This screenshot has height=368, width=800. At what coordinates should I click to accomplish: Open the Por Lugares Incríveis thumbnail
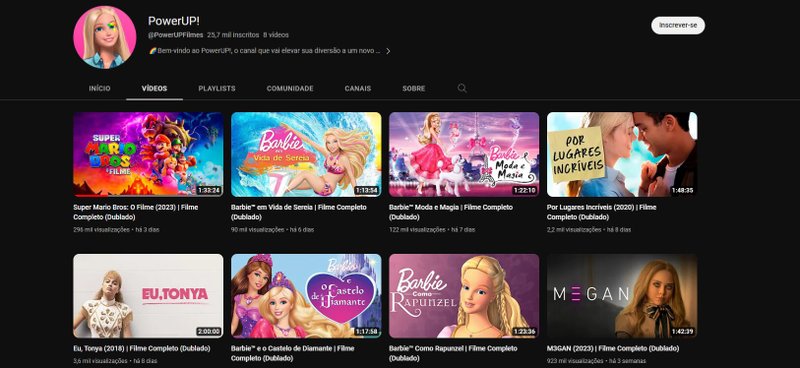click(x=622, y=154)
